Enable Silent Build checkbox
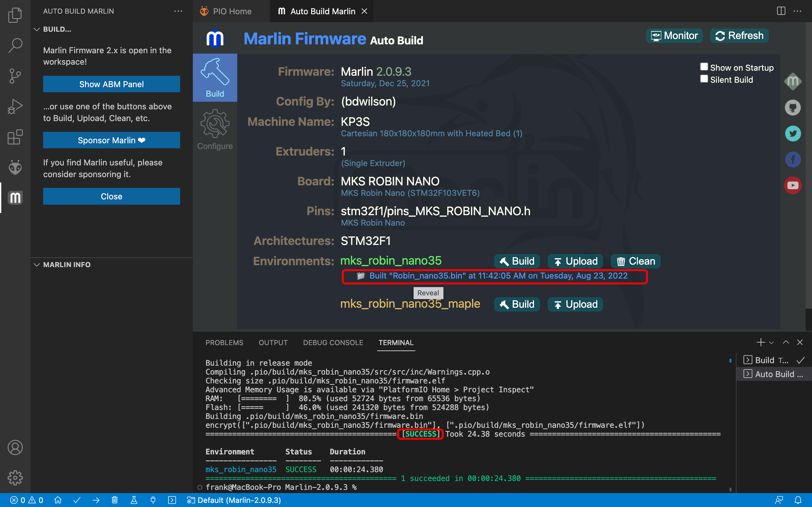Image resolution: width=812 pixels, height=507 pixels. click(704, 79)
